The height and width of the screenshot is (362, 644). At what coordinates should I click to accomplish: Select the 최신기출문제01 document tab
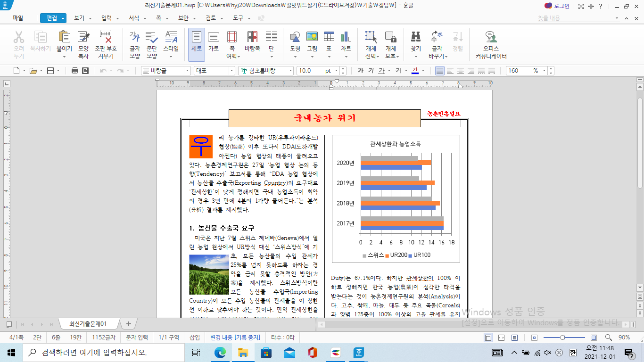[x=88, y=324]
